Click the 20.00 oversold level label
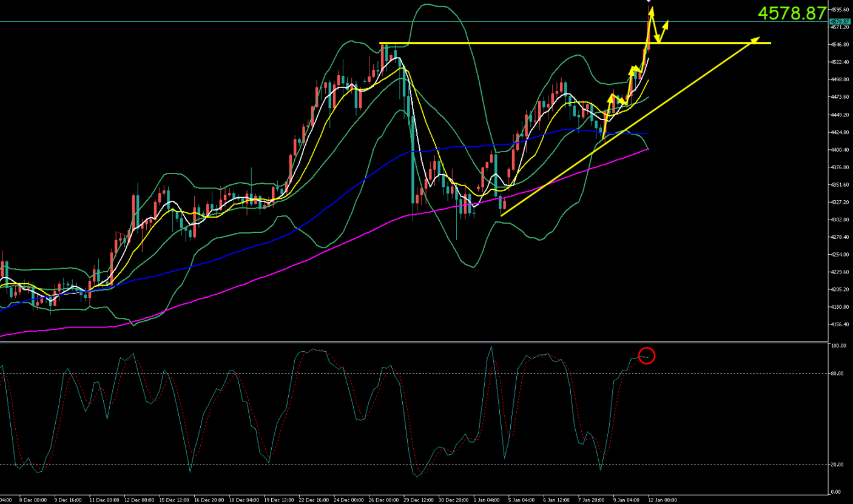The image size is (853, 504). 837,465
